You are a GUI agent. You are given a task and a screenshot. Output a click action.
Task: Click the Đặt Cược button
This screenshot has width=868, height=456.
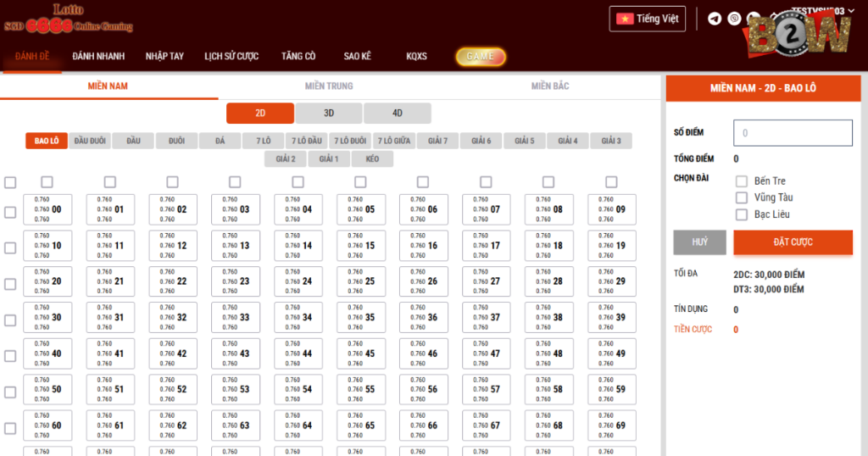pos(793,242)
